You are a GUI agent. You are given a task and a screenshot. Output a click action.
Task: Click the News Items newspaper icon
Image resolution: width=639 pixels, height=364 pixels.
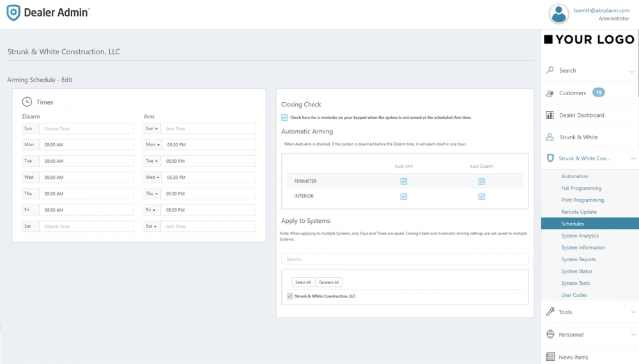tap(550, 357)
